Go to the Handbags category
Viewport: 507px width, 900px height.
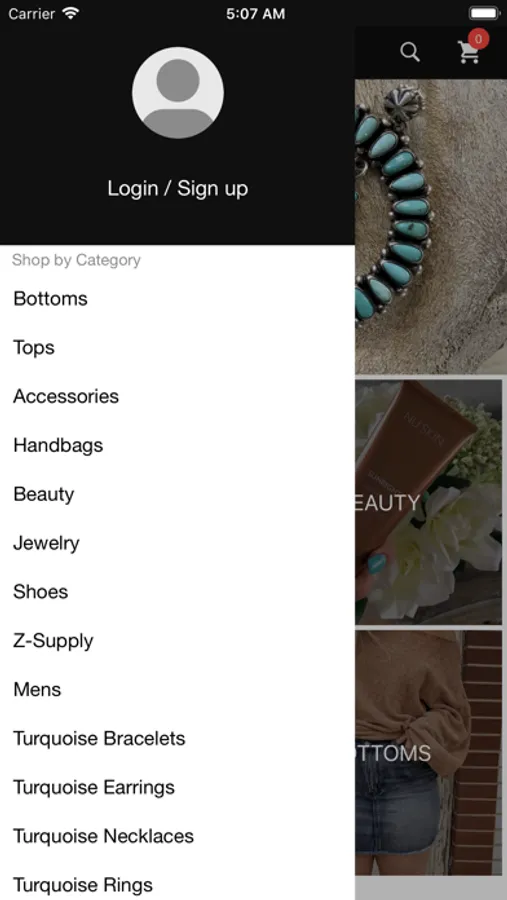pos(177,445)
